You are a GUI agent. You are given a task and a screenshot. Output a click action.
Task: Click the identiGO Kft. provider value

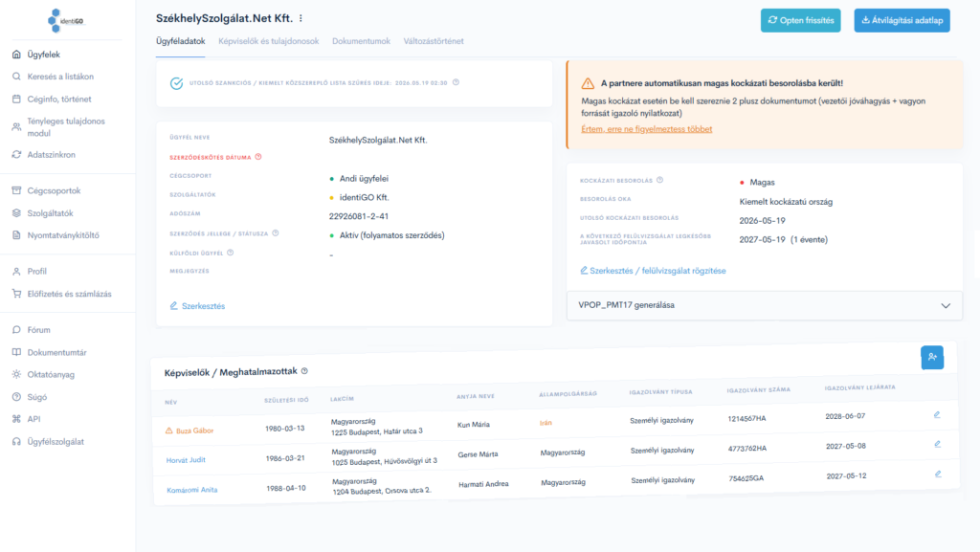pos(364,197)
